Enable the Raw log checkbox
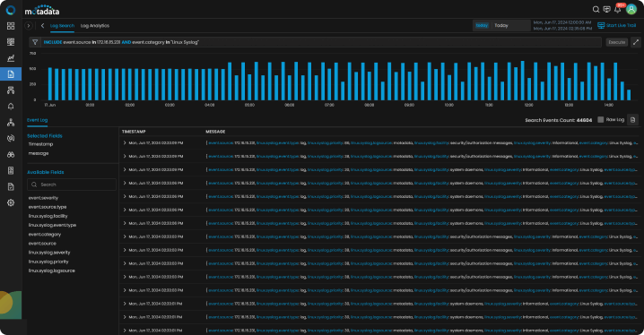644x335 pixels. tap(600, 120)
